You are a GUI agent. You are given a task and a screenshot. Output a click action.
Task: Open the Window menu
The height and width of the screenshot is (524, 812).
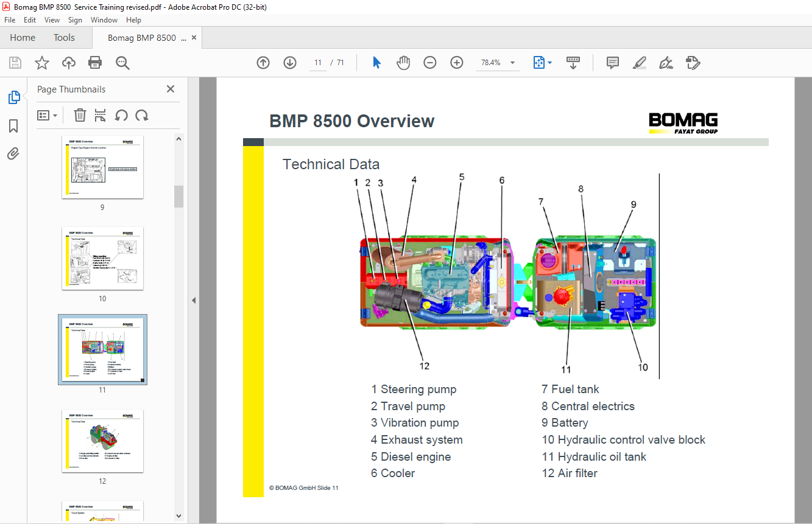[104, 20]
